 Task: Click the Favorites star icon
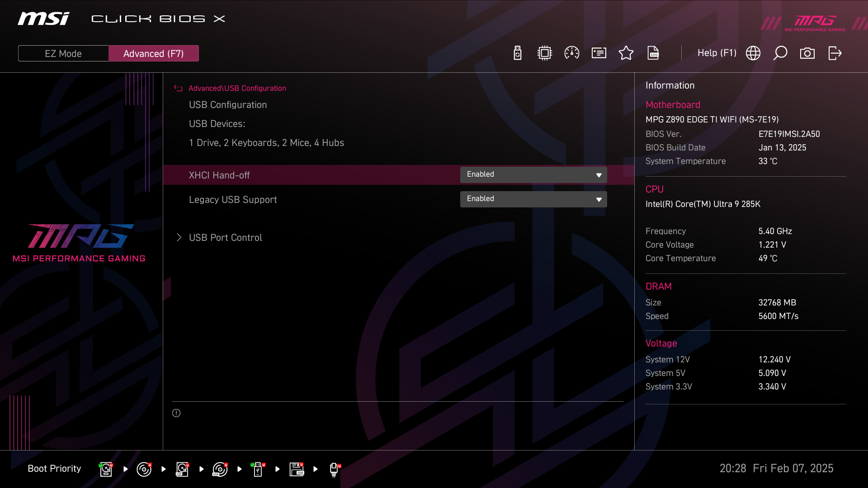tap(626, 53)
